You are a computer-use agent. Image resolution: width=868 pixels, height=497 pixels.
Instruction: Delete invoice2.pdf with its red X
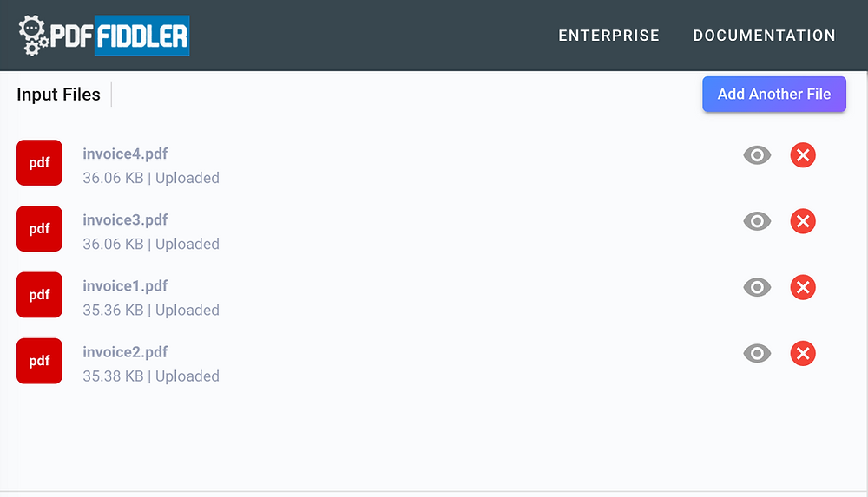pos(803,353)
